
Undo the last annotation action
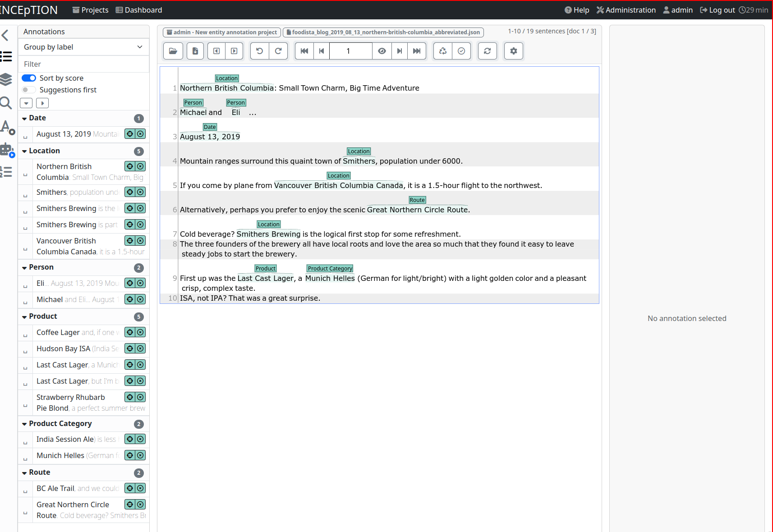pyautogui.click(x=260, y=51)
